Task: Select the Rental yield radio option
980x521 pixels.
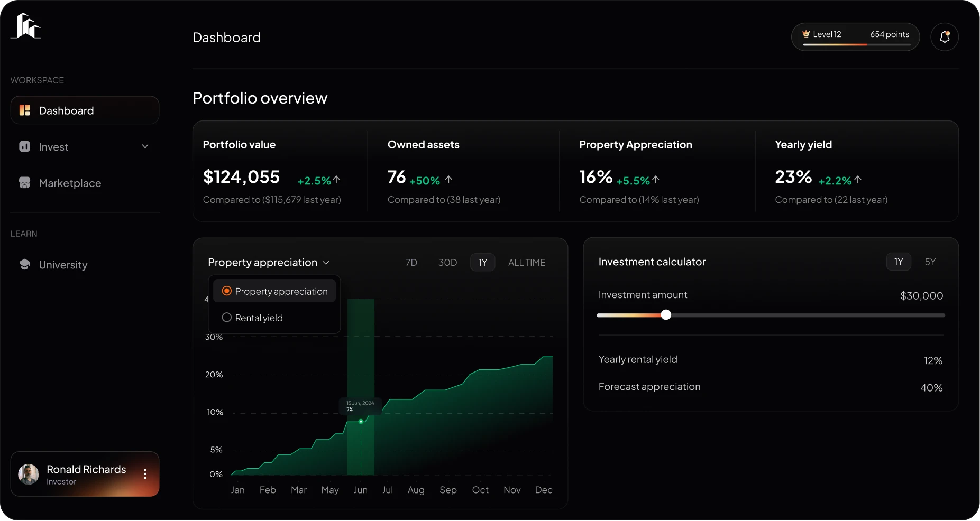Action: pyautogui.click(x=226, y=318)
